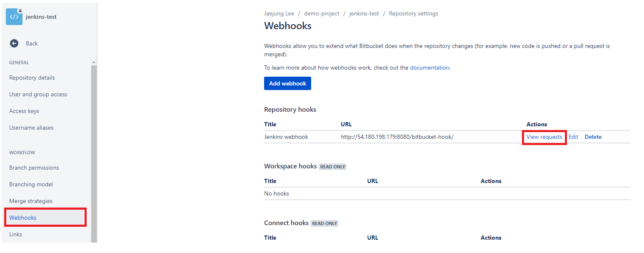Image resolution: width=644 pixels, height=253 pixels.
Task: Open Username aliases page
Action: pos(31,128)
